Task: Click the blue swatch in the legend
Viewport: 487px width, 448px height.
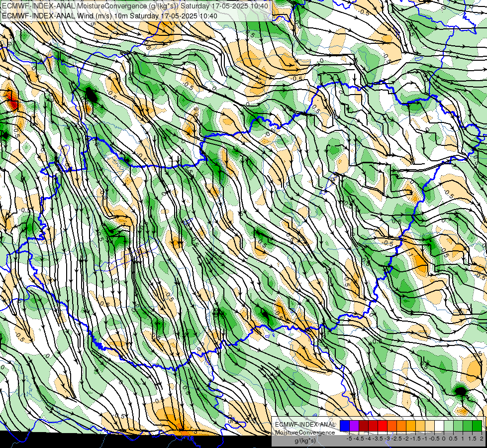Action: click(345, 426)
